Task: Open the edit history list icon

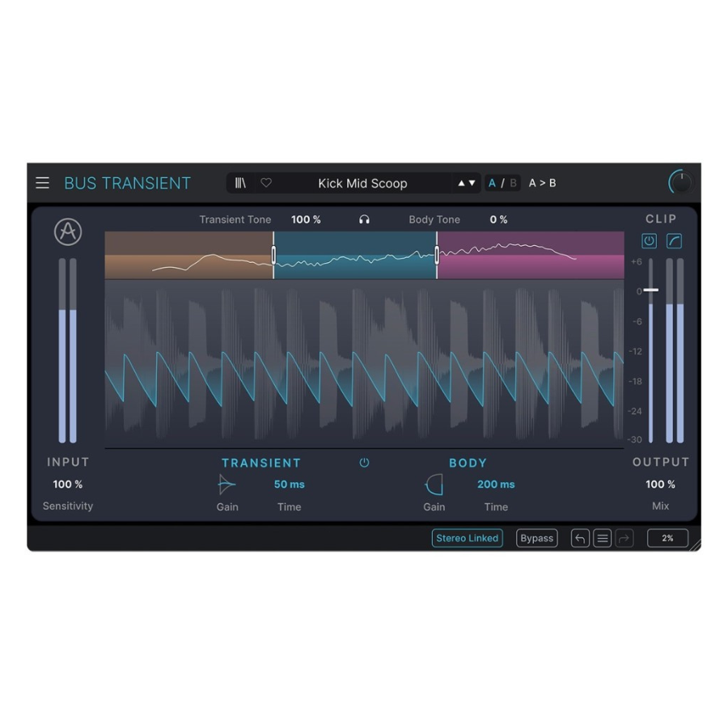Action: (602, 539)
